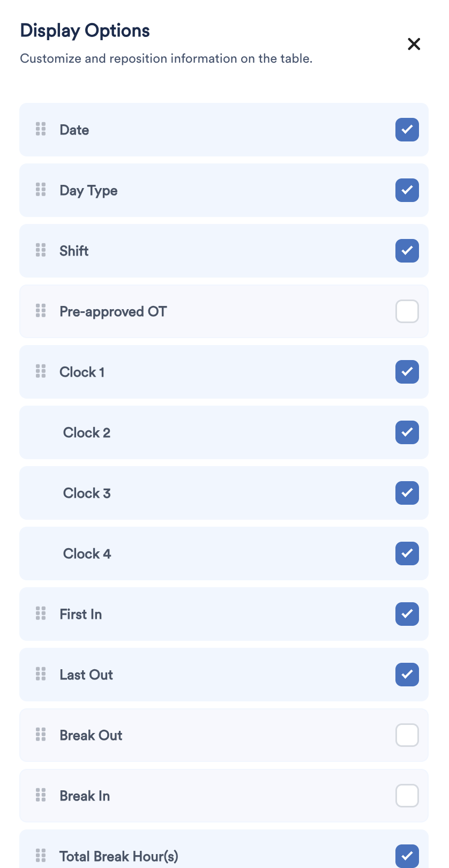Click the grip icon beside Clock 1
Screen dimensions: 449x868
(41, 371)
